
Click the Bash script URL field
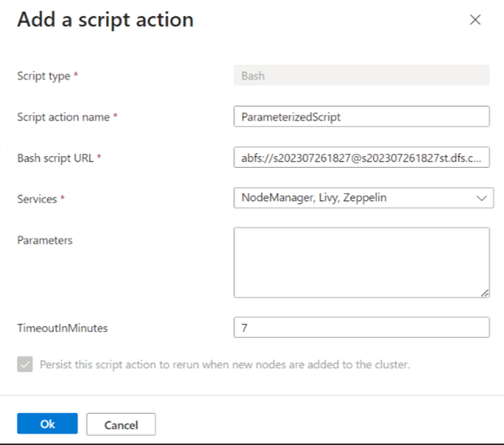point(361,158)
